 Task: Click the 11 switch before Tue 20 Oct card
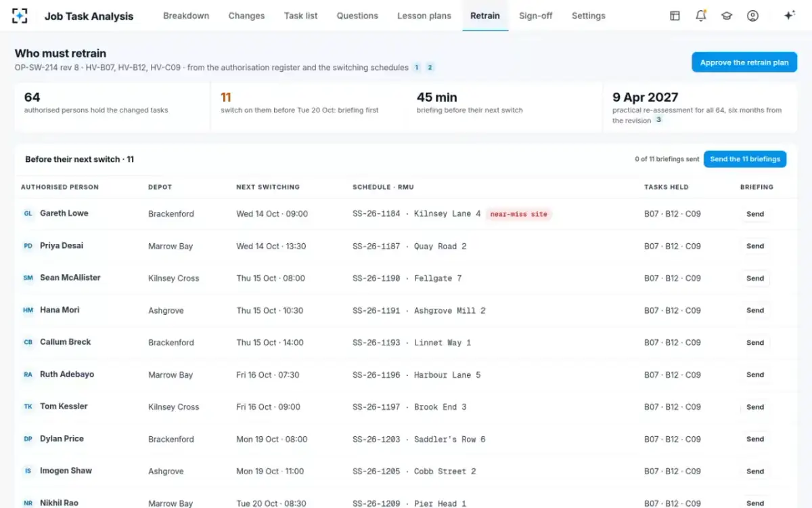click(x=309, y=107)
